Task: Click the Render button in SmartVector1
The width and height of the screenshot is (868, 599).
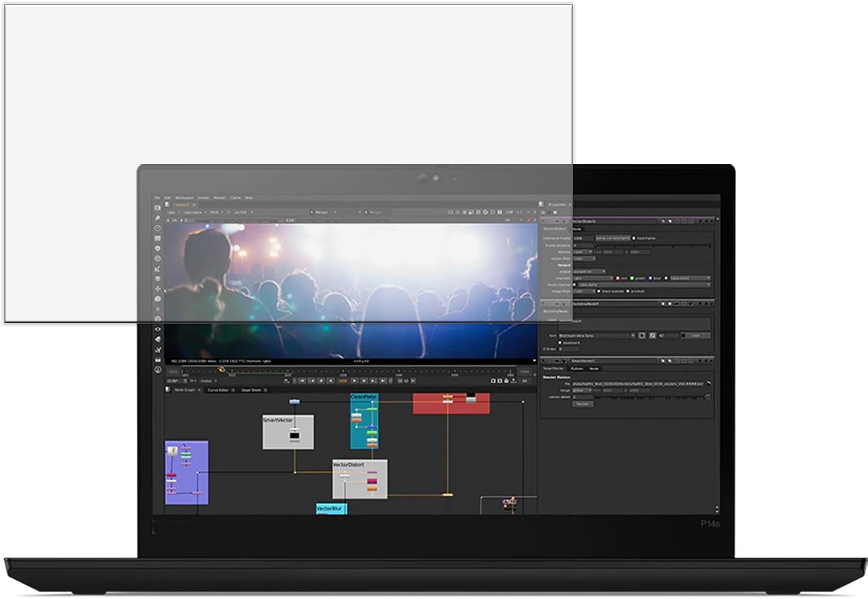Action: 583,404
